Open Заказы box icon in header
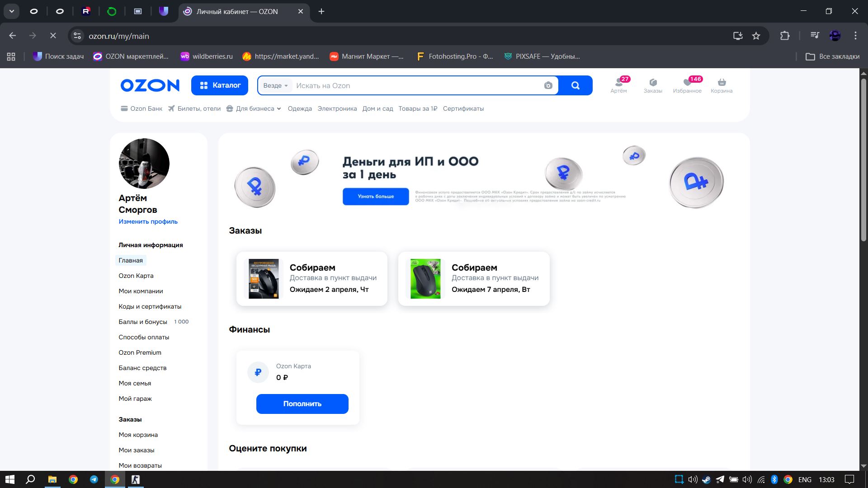868x488 pixels. (x=653, y=85)
